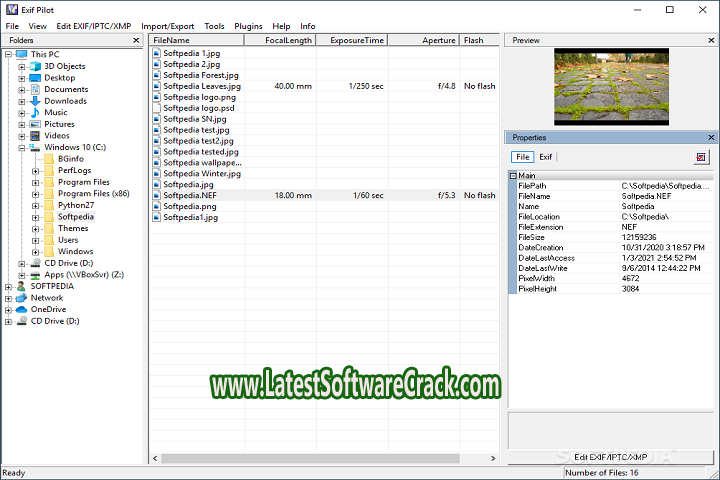720x480 pixels.
Task: Select the SOFTPEDIA user icon in tree
Action: pos(22,286)
